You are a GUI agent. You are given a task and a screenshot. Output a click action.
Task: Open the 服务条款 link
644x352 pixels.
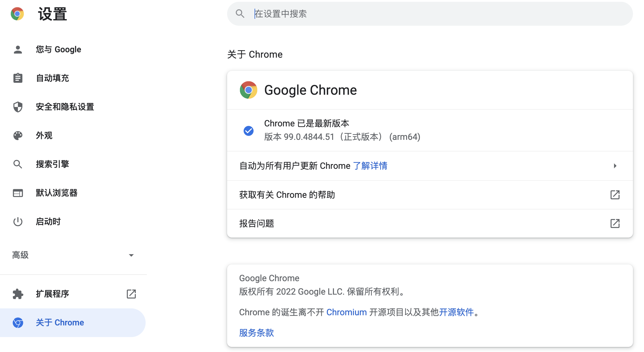coord(257,333)
